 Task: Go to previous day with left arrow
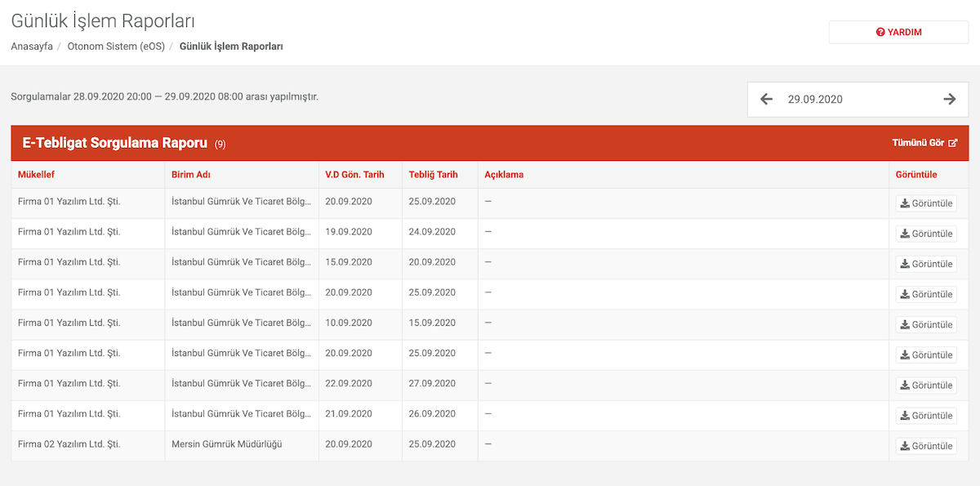766,99
